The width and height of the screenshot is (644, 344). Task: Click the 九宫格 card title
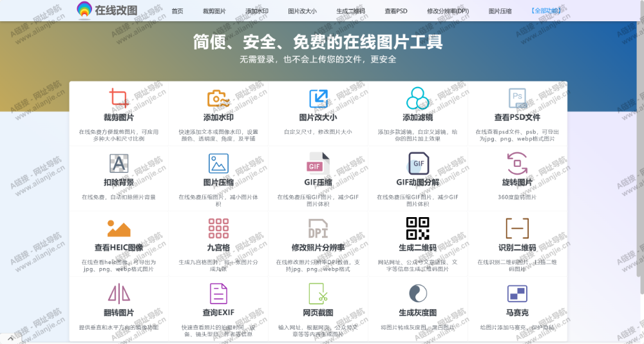[218, 248]
